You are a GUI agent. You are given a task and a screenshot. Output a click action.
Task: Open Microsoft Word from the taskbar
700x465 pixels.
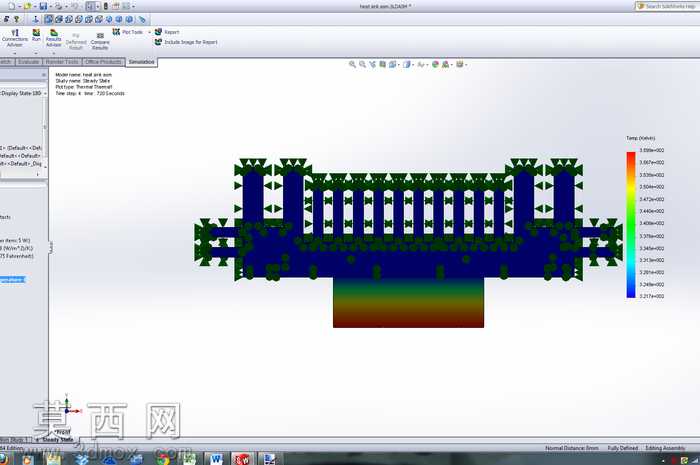coord(217,458)
